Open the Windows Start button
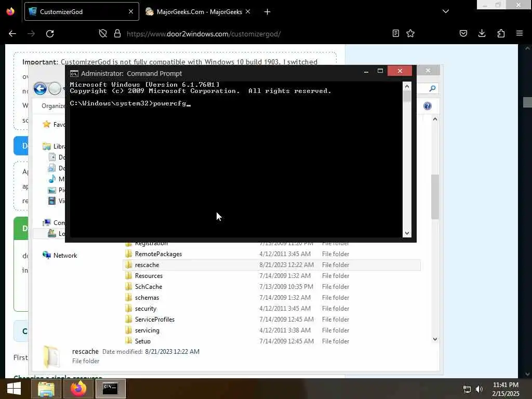The height and width of the screenshot is (399, 532). (14, 389)
